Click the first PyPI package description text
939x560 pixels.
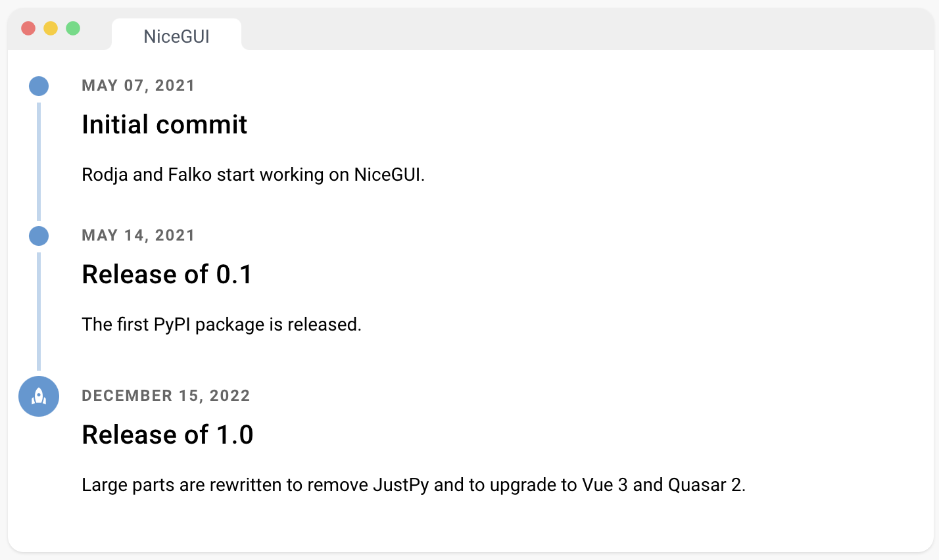(x=222, y=325)
